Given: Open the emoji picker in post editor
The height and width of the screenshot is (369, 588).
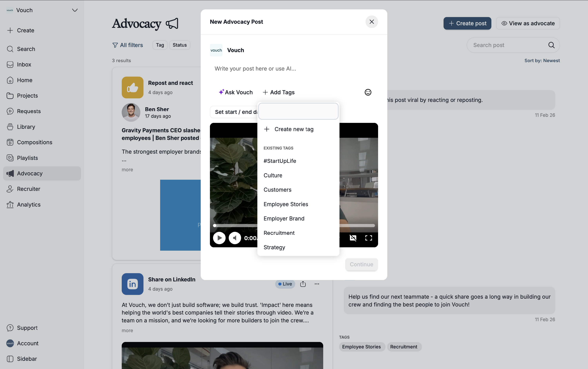Looking at the screenshot, I should (x=368, y=92).
